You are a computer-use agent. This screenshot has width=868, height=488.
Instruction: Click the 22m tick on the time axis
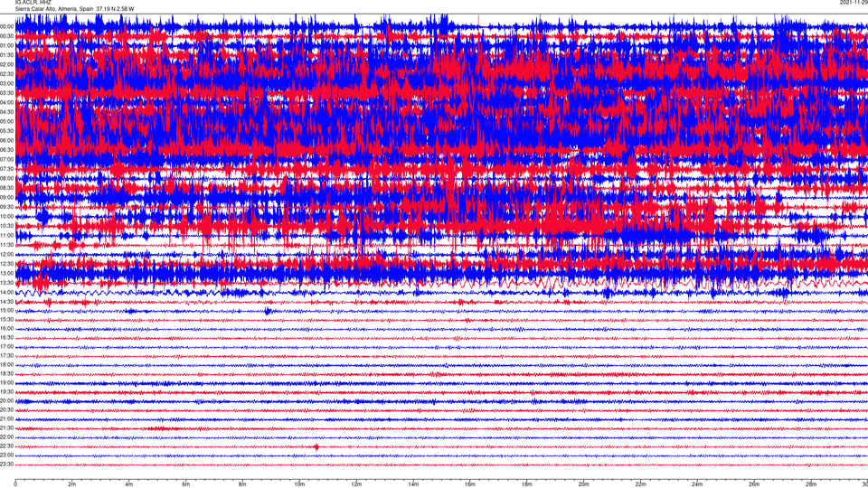pyautogui.click(x=640, y=484)
